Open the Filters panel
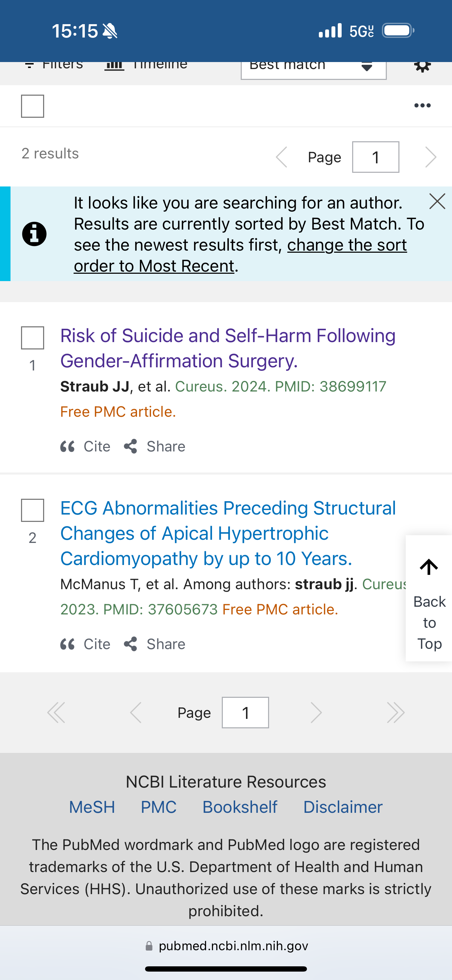This screenshot has width=452, height=980. tap(53, 65)
